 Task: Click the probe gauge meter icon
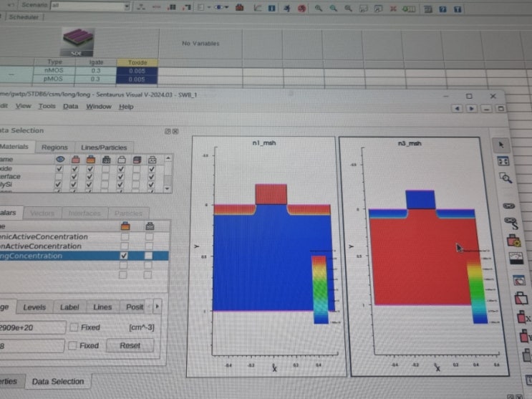(516, 258)
